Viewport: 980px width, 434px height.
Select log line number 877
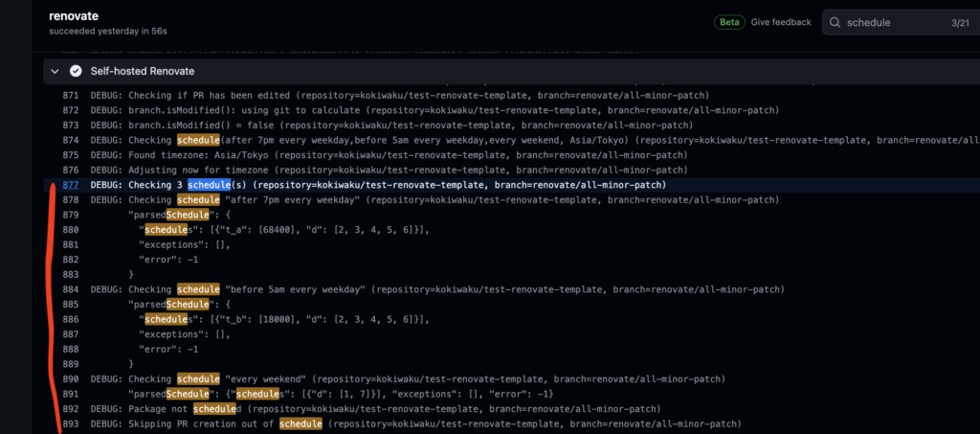point(70,185)
